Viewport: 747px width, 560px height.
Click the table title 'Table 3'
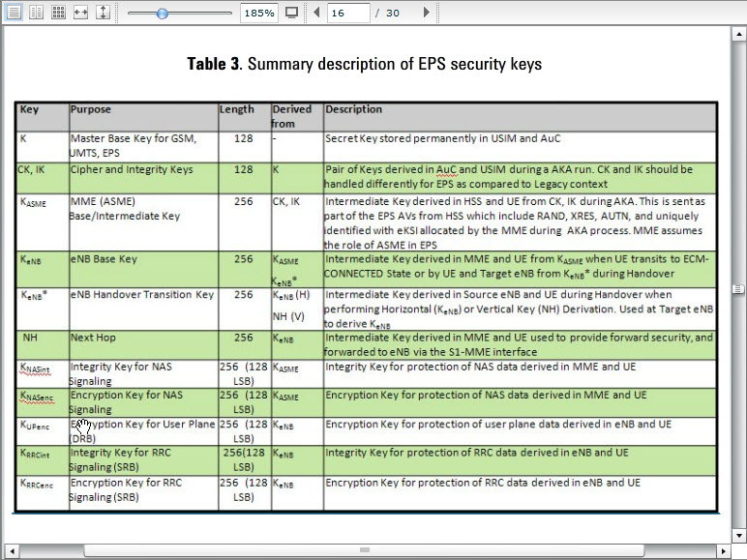pyautogui.click(x=214, y=64)
